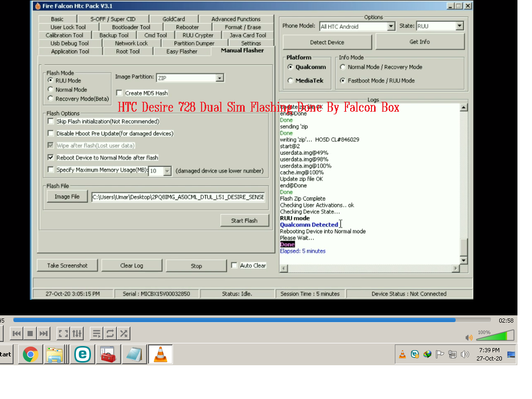
Task: Open Easy Flasher tab
Action: 182,51
